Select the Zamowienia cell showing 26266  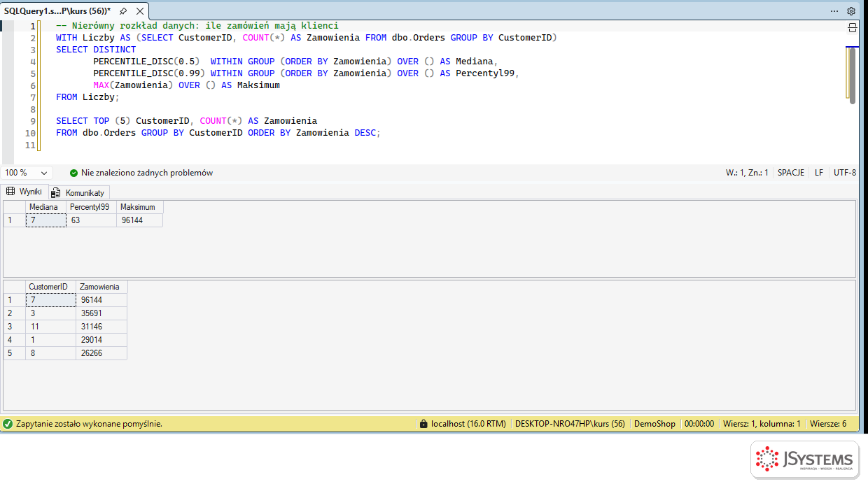click(101, 353)
